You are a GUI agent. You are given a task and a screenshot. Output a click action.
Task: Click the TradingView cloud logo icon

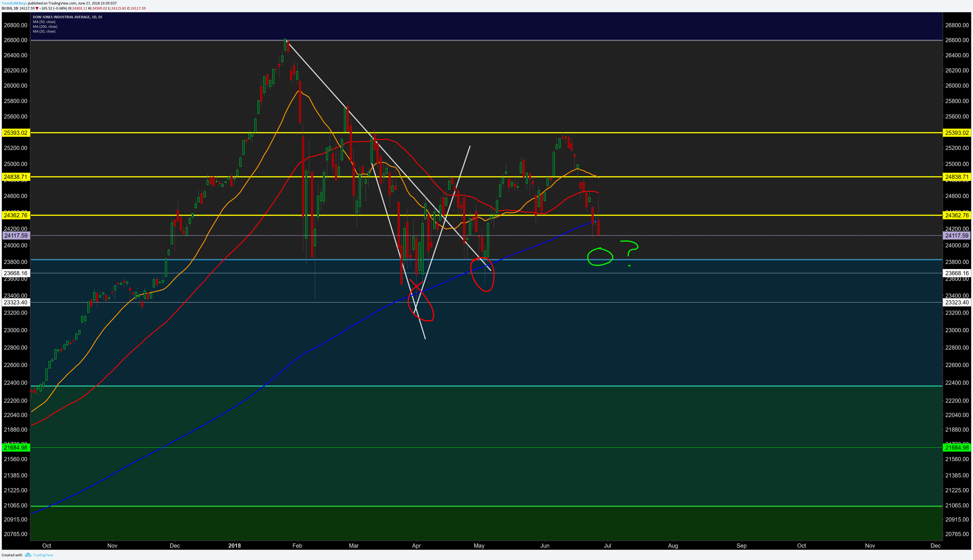pyautogui.click(x=28, y=555)
